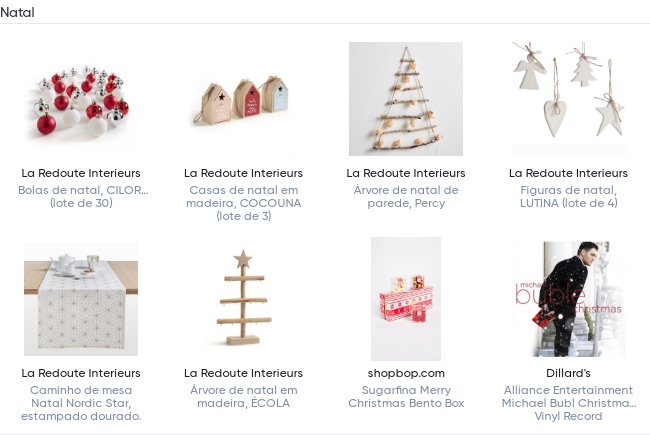Click the Natal section heading
Image resolution: width=650 pixels, height=435 pixels.
click(17, 12)
